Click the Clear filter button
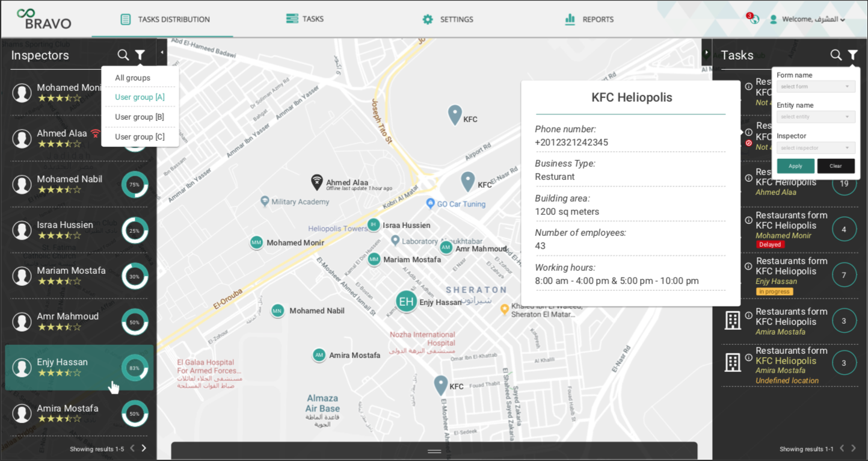 pyautogui.click(x=836, y=166)
